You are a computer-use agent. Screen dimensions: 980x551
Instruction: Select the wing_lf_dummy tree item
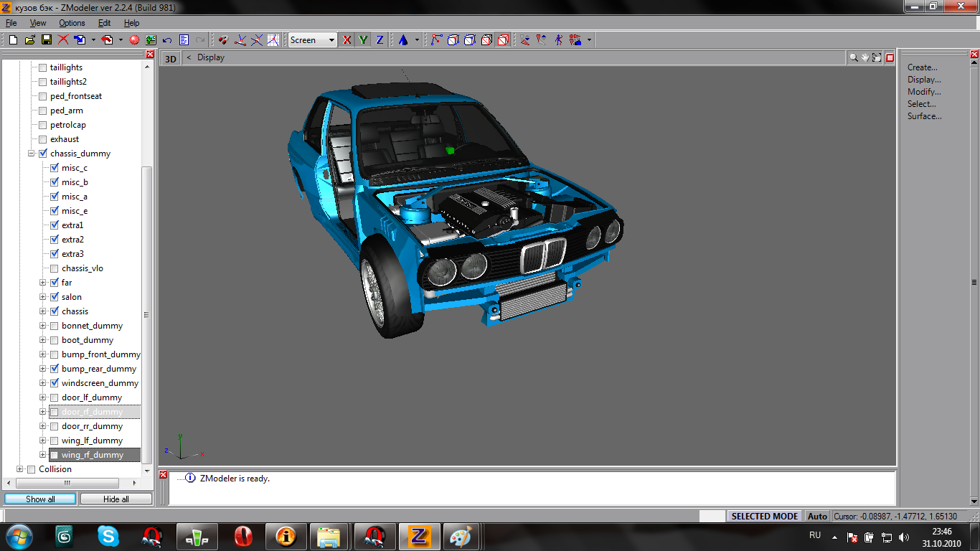pyautogui.click(x=92, y=441)
